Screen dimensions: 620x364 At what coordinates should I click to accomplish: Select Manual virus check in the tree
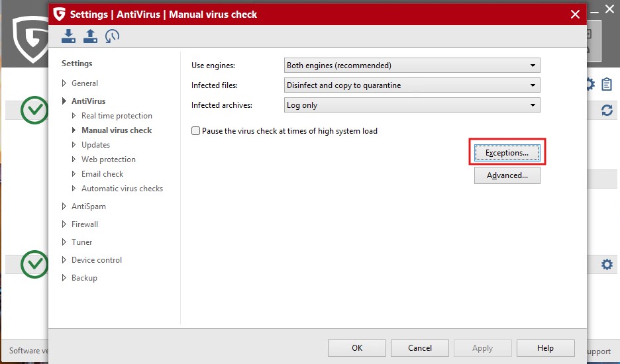click(117, 130)
